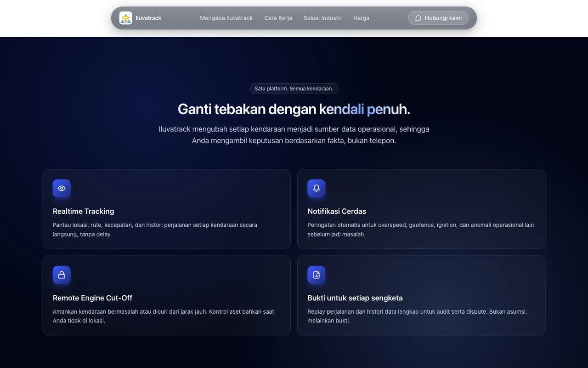588x368 pixels.
Task: Click the subheading starting 'Iluvatrack mengubah setiap kendaraan'
Action: tap(294, 135)
